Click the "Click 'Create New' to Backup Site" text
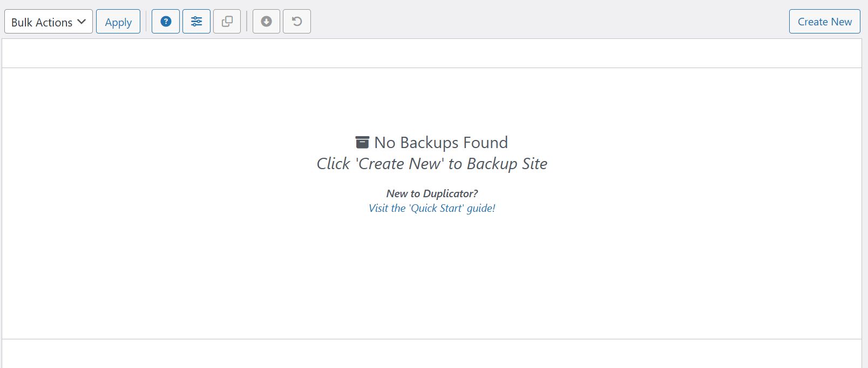The width and height of the screenshot is (868, 368). click(432, 164)
